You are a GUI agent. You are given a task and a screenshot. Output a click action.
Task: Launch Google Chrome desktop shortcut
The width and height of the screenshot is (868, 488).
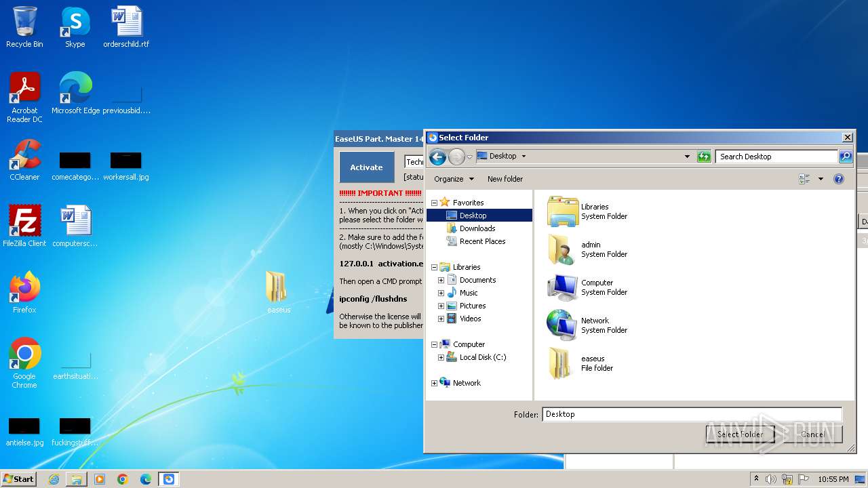(24, 363)
